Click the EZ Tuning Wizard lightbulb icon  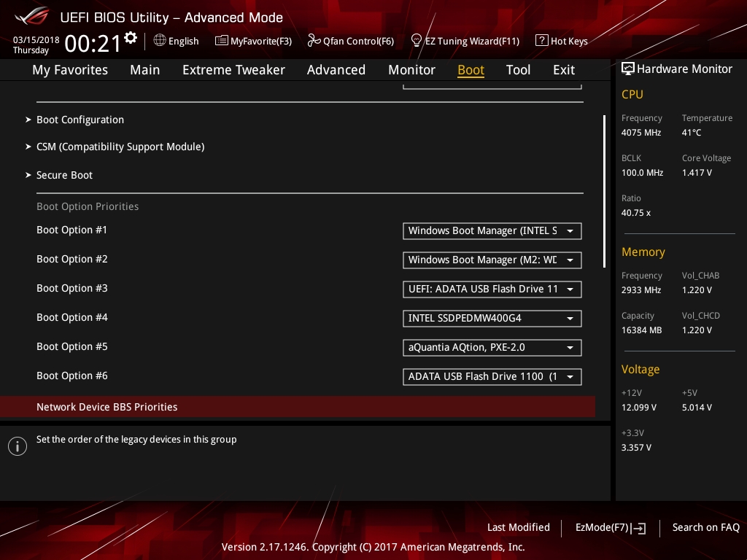pyautogui.click(x=417, y=41)
